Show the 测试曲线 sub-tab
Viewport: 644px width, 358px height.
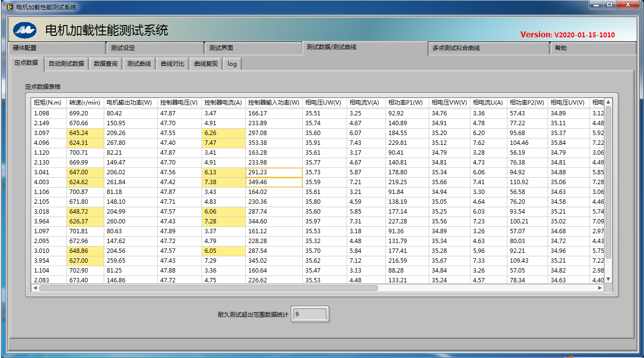point(139,64)
